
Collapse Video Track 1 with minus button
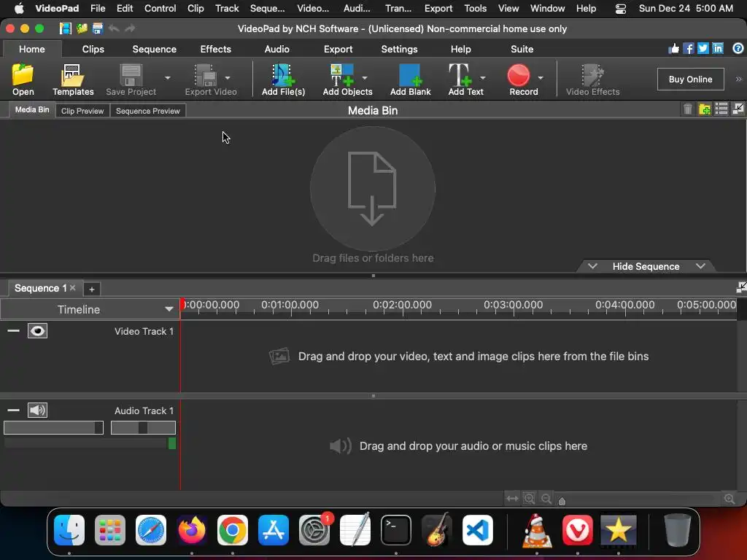point(13,330)
